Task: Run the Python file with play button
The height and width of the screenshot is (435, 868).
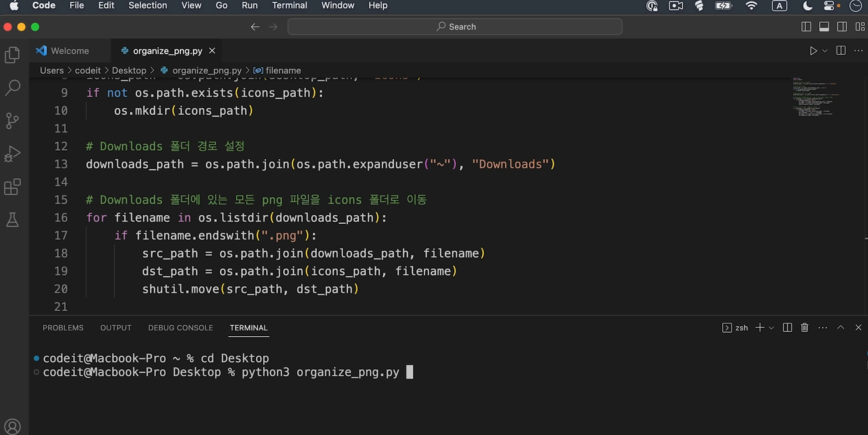Action: (x=813, y=51)
